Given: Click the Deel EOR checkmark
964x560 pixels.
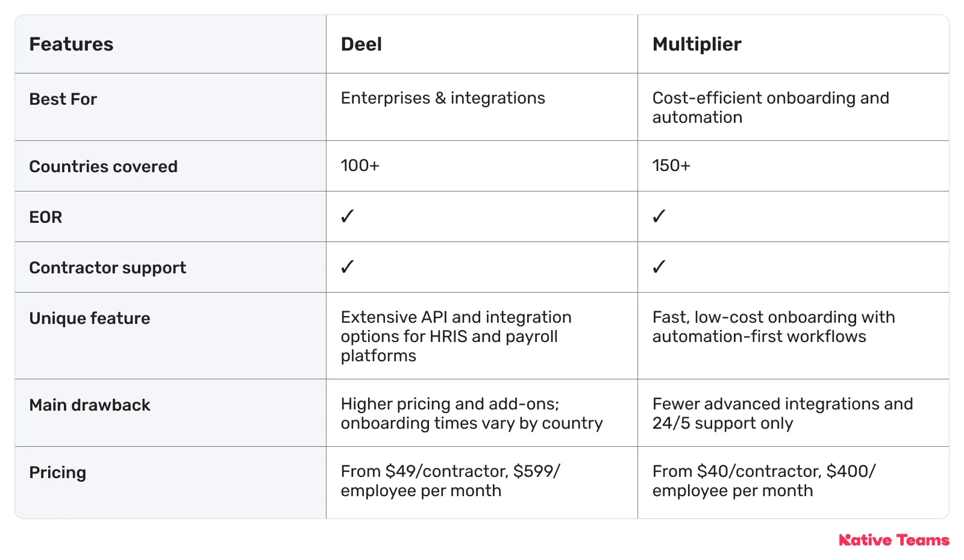Looking at the screenshot, I should (x=348, y=216).
